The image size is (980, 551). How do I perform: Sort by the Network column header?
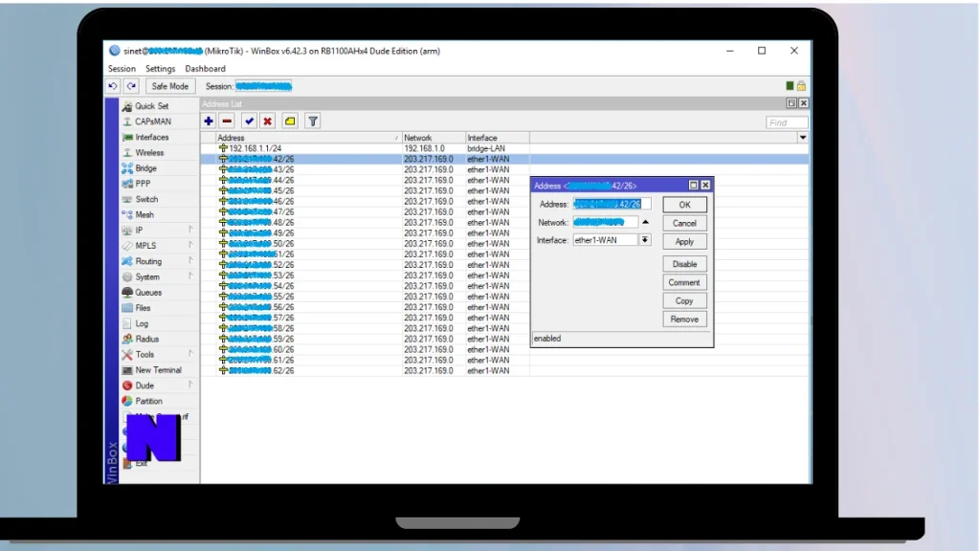434,138
